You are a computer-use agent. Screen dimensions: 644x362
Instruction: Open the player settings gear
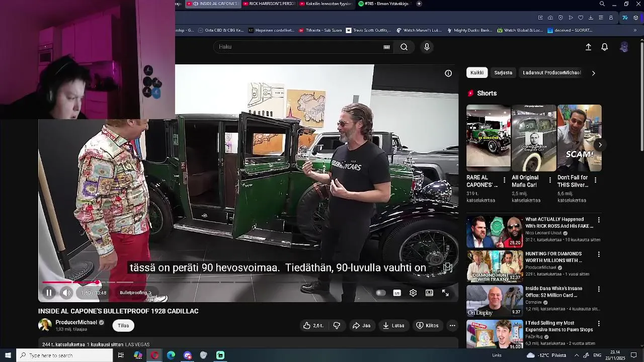coord(413,293)
